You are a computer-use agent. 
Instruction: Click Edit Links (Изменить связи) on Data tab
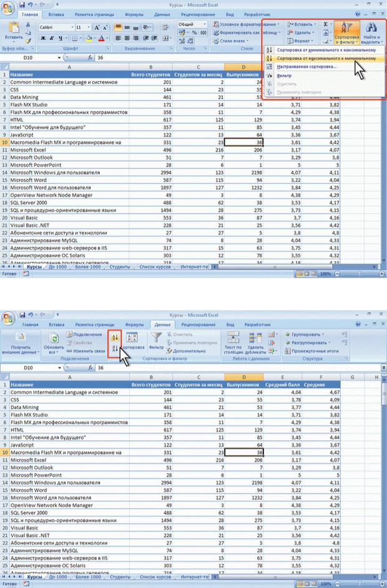pos(86,351)
